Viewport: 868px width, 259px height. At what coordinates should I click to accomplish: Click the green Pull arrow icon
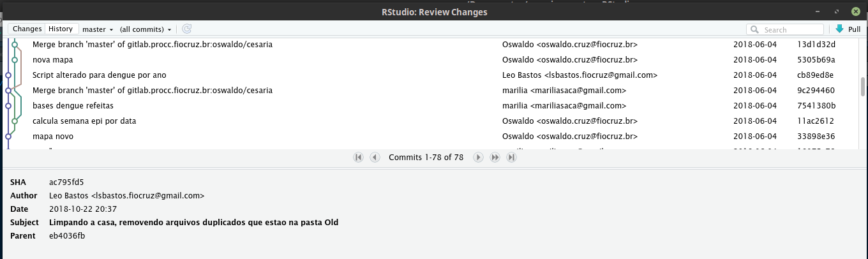(839, 29)
